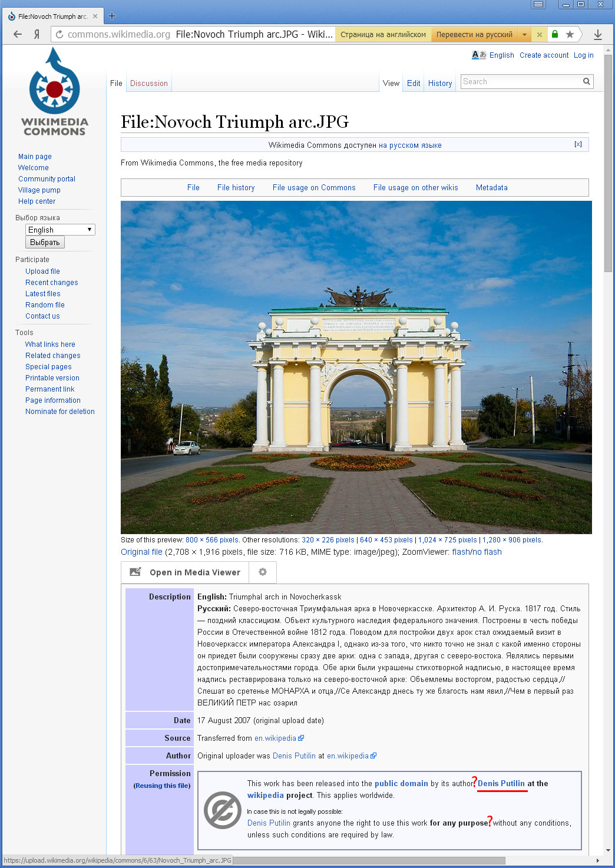Click the bookmark star icon

tap(570, 34)
